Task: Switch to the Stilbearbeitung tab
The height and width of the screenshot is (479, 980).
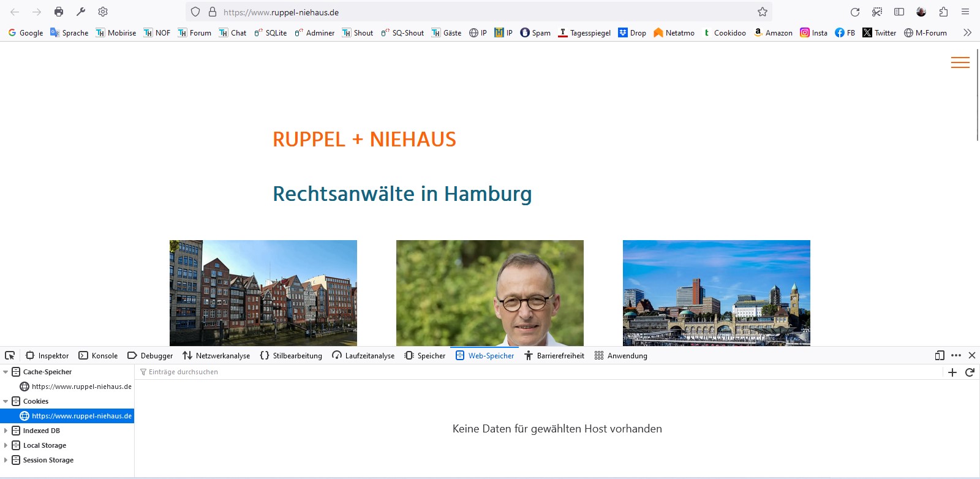Action: pyautogui.click(x=291, y=355)
